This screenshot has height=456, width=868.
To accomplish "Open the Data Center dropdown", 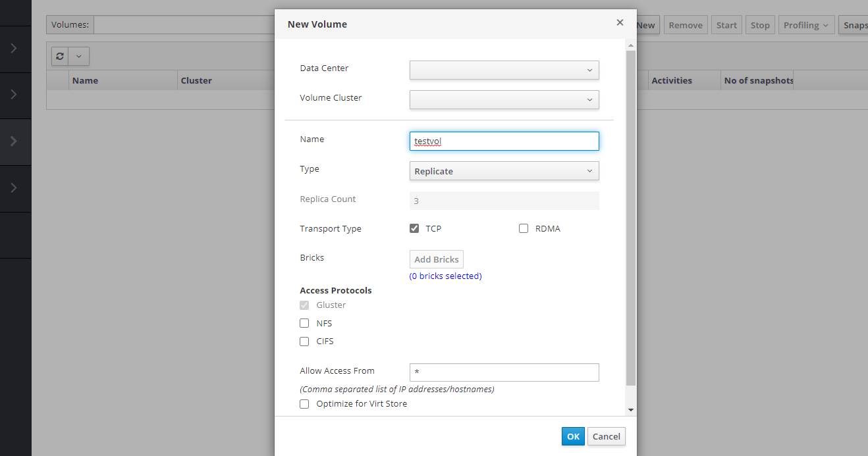I will coord(504,70).
